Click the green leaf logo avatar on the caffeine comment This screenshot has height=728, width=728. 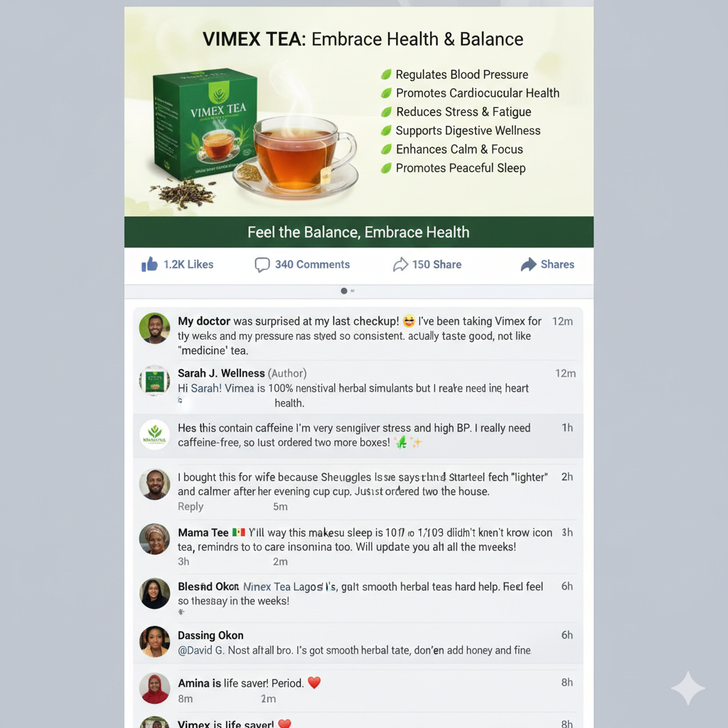(x=154, y=435)
